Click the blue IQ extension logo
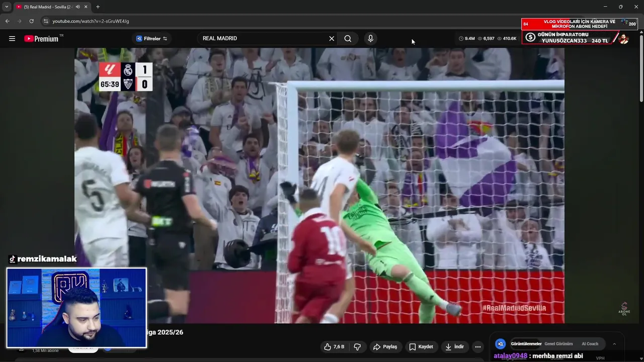 tap(500, 344)
